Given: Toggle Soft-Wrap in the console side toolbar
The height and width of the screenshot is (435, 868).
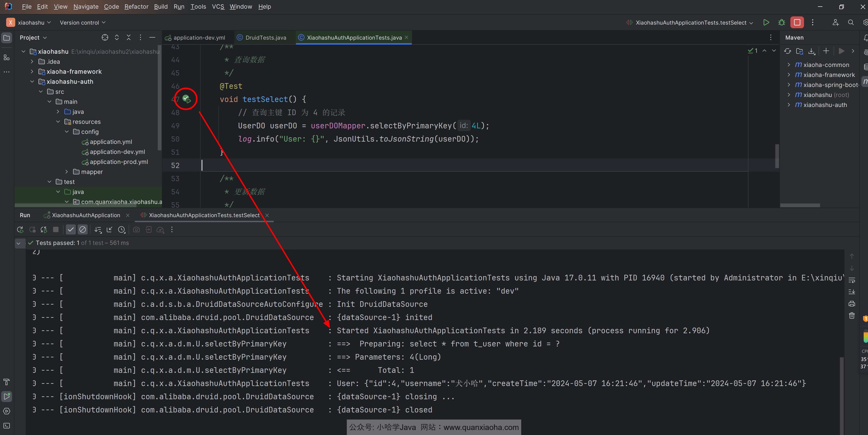Looking at the screenshot, I should click(851, 280).
